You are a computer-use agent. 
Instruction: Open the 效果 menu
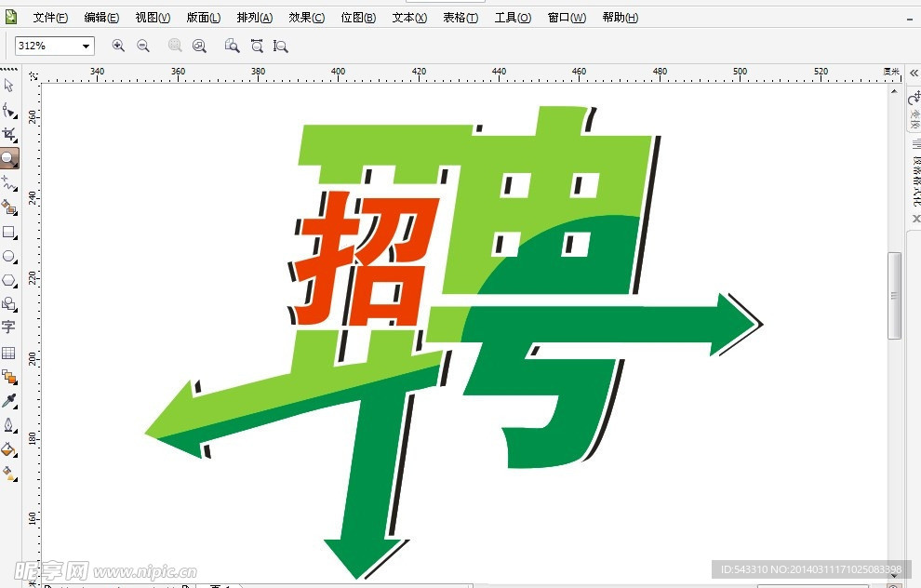click(307, 17)
